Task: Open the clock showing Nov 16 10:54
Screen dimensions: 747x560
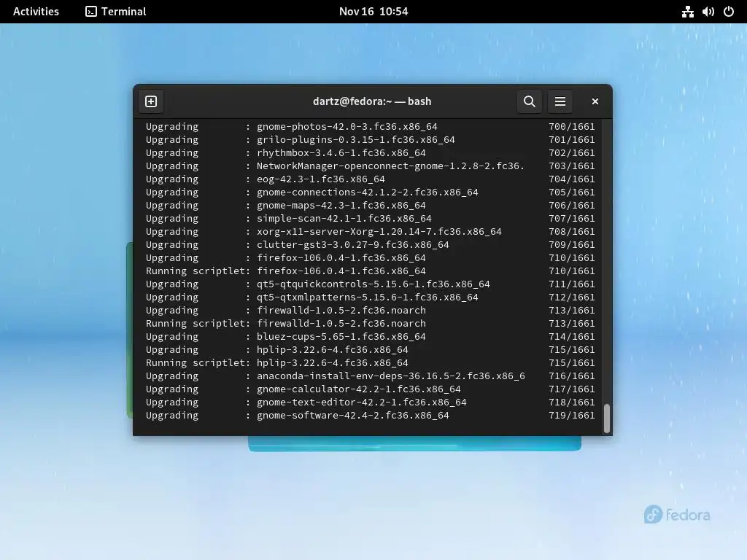Action: (373, 12)
